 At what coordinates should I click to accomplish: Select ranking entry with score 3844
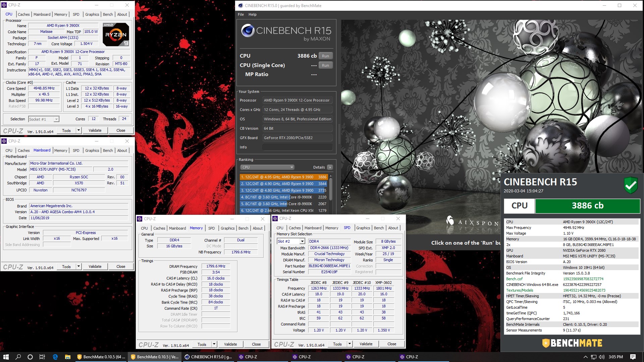(284, 184)
